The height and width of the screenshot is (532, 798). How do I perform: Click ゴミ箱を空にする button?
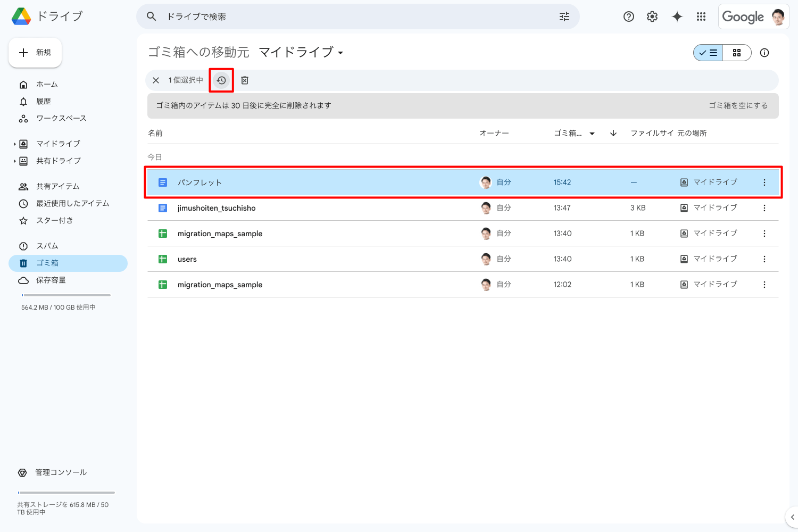tap(738, 105)
